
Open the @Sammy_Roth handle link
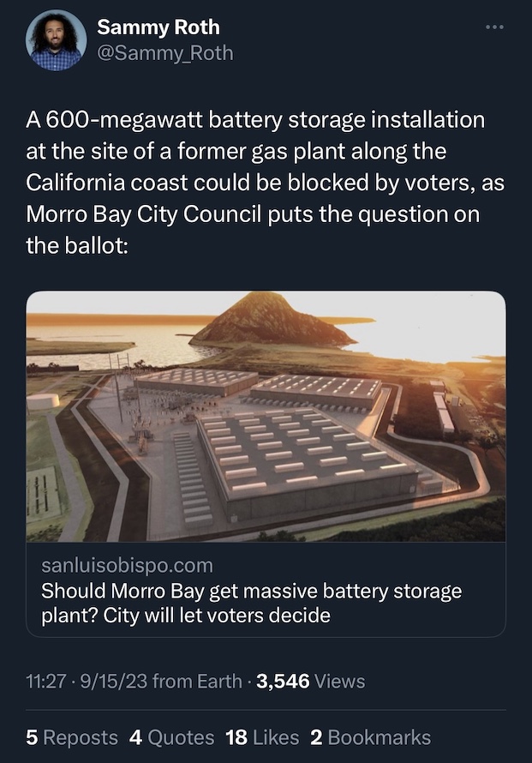164,53
